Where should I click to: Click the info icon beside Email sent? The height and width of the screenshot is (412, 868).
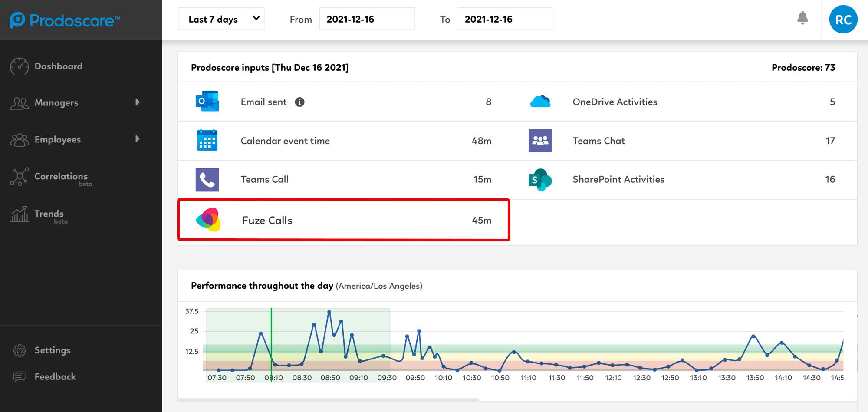299,102
